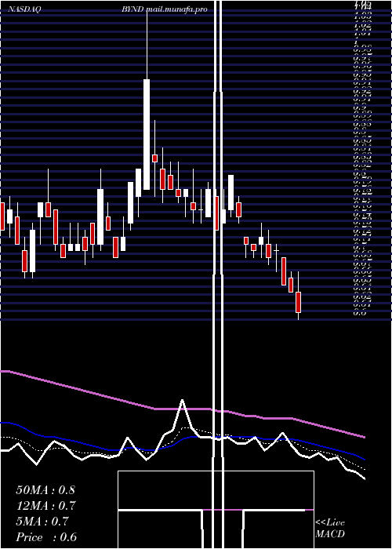Image resolution: width=392 pixels, height=549 pixels.
Task: Click the last red candlestick on chart
Action: [x=298, y=302]
